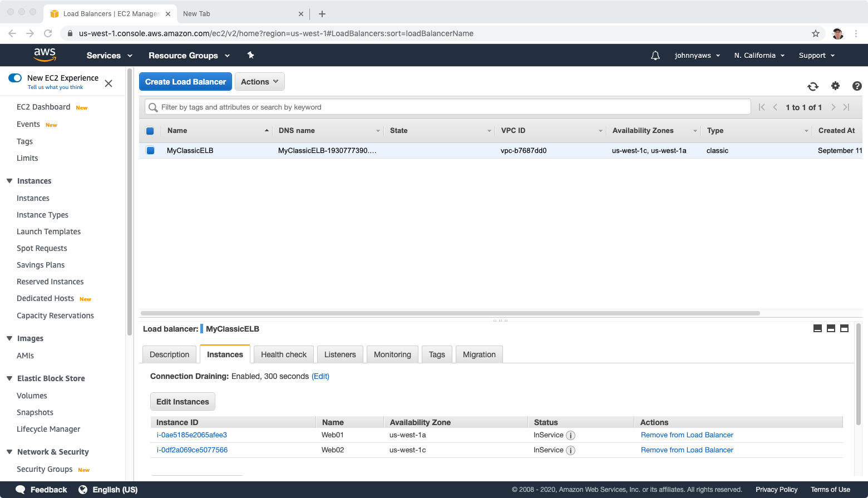Click the AWS logo home icon
The width and height of the screenshot is (868, 498).
coord(45,55)
